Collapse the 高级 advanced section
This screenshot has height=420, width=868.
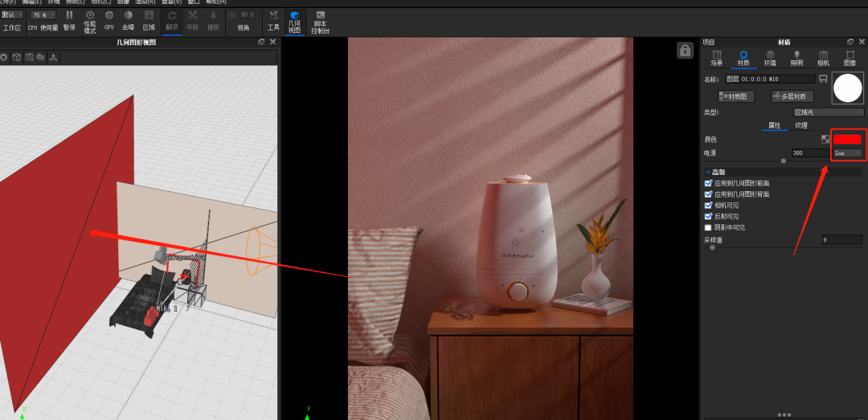coord(708,172)
